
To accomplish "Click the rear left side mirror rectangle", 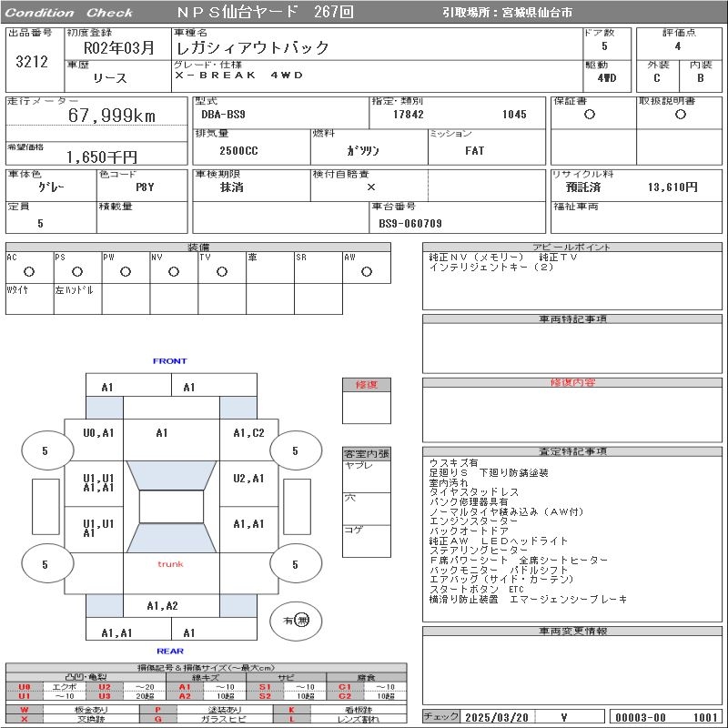I will [45, 507].
